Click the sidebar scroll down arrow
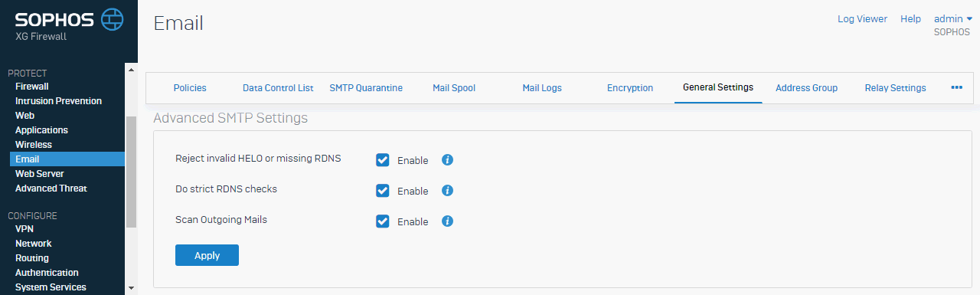The image size is (980, 295). [x=131, y=288]
